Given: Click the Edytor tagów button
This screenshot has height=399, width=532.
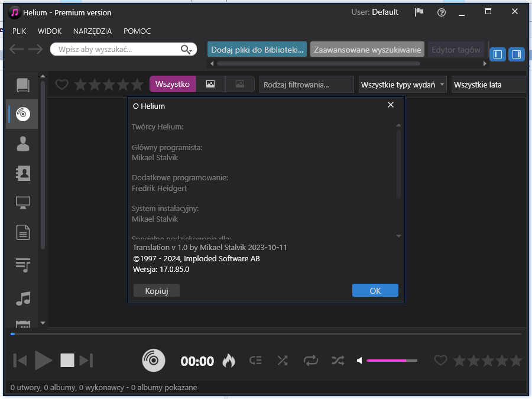Looking at the screenshot, I should pos(456,50).
